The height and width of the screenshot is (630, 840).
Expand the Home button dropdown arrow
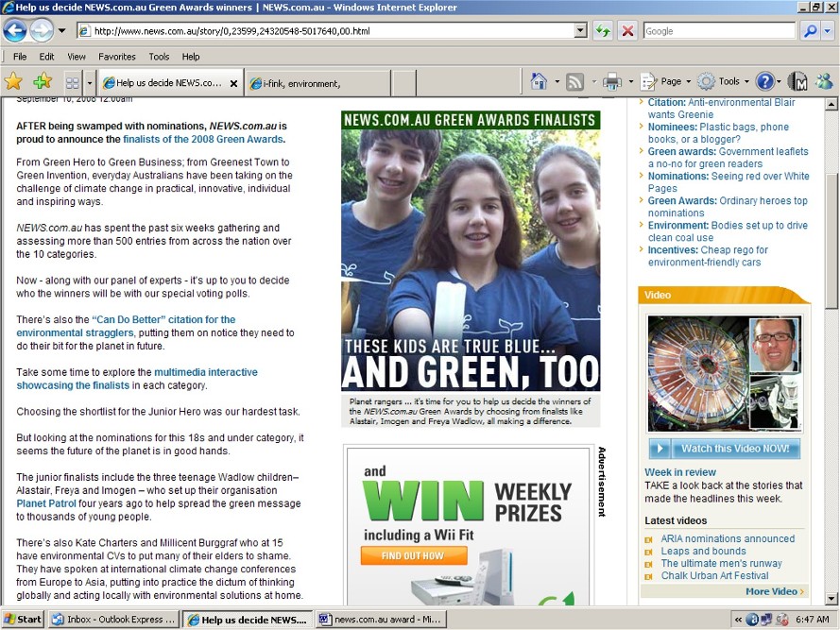(557, 81)
